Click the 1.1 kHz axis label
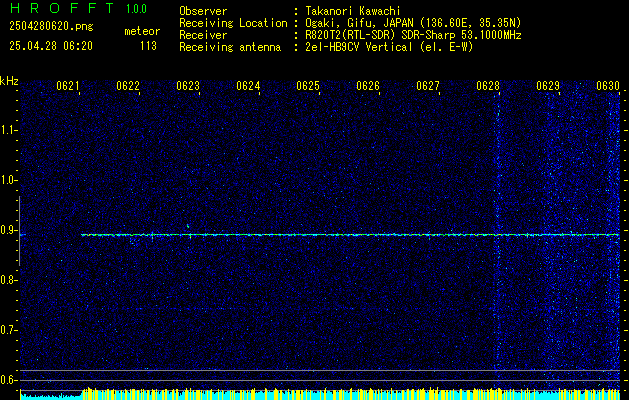629x400 pixels. click(8, 130)
